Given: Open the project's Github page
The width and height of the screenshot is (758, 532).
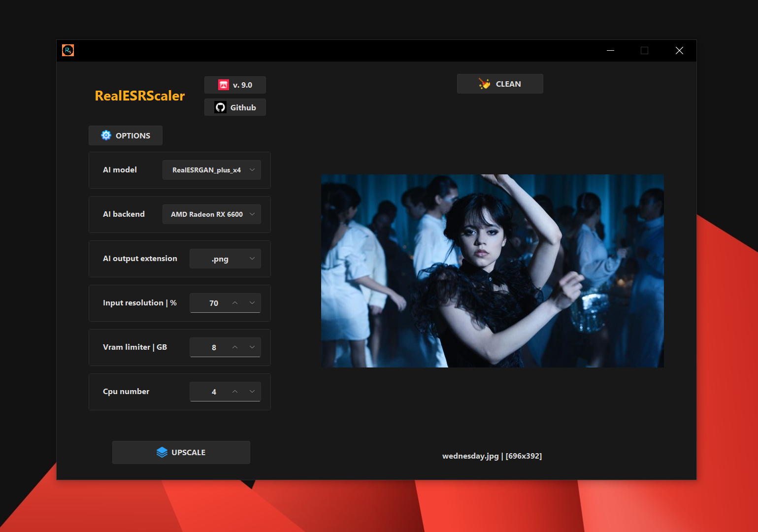Looking at the screenshot, I should pyautogui.click(x=235, y=107).
